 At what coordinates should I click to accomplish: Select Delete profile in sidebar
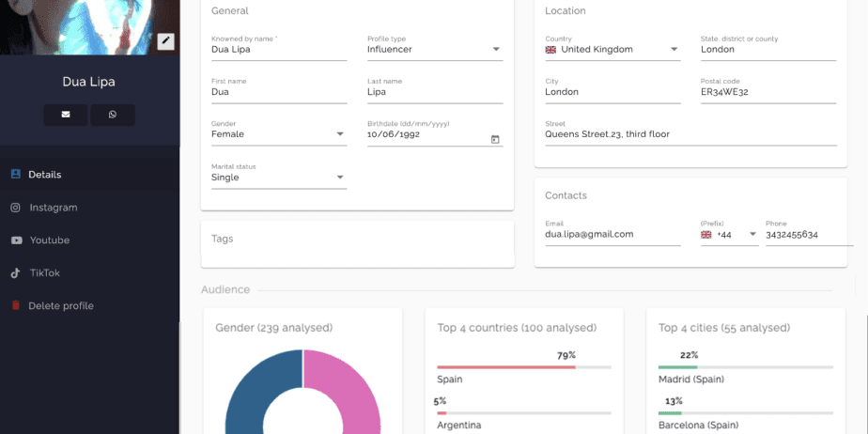pos(89,305)
